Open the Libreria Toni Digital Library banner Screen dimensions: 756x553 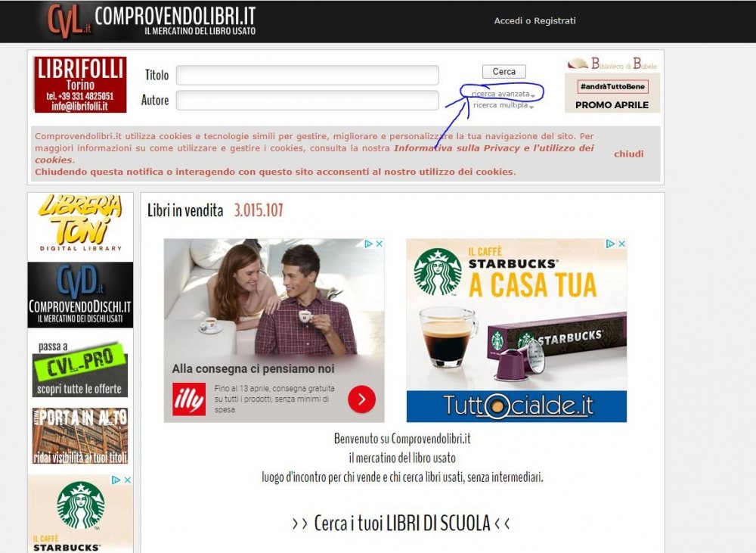80,223
